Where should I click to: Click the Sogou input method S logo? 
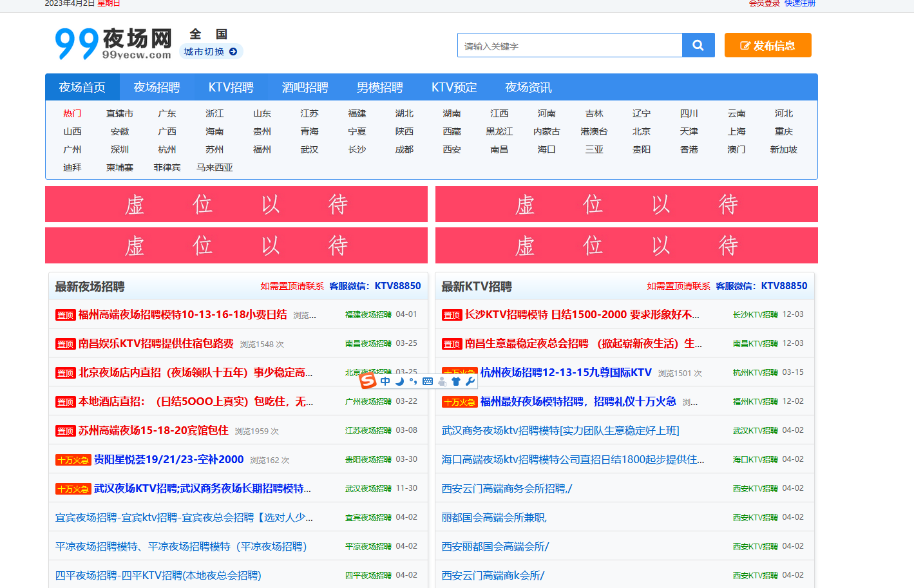pos(368,381)
